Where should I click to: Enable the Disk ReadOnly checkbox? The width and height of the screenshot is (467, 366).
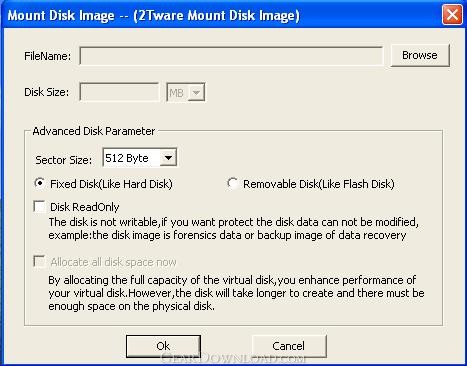click(40, 207)
